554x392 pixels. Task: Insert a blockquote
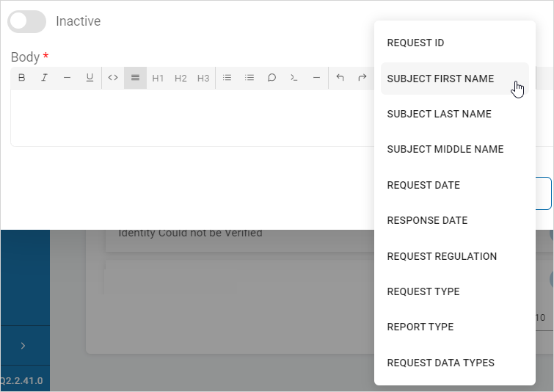point(271,78)
